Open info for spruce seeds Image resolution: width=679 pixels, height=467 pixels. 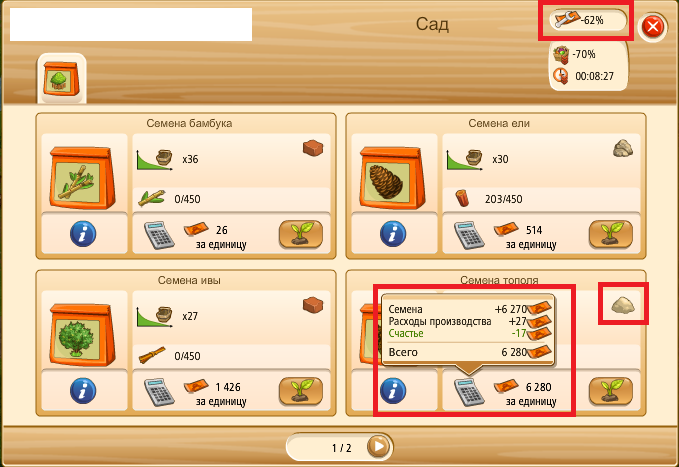click(x=393, y=234)
